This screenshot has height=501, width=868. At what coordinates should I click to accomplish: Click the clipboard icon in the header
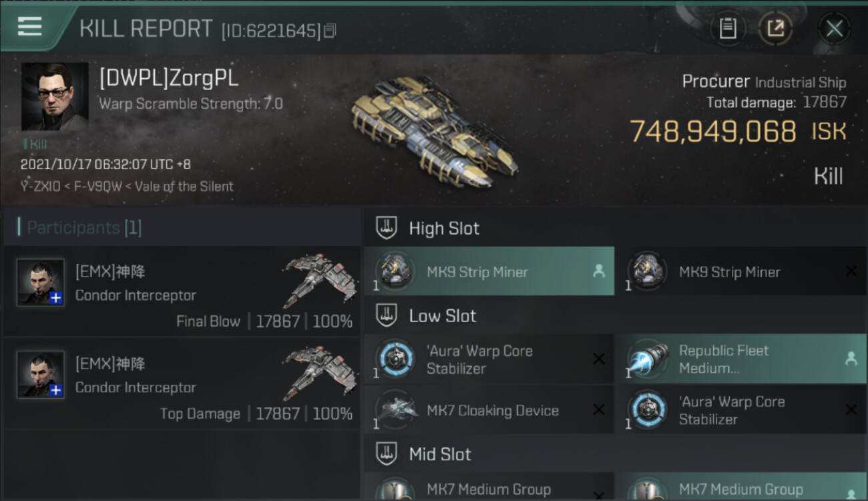coord(728,28)
